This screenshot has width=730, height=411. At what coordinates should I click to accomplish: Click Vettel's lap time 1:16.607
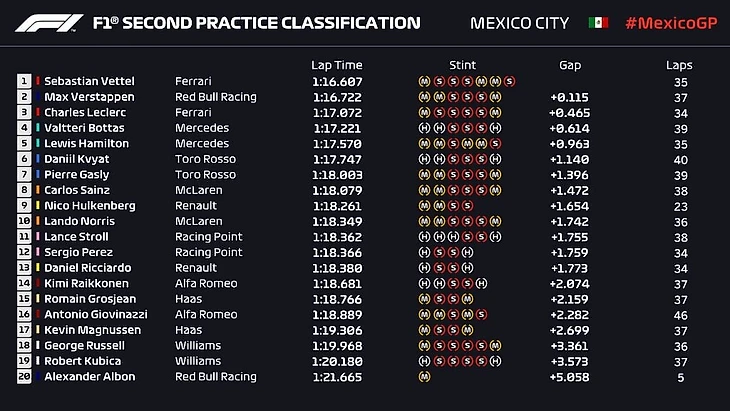click(334, 81)
